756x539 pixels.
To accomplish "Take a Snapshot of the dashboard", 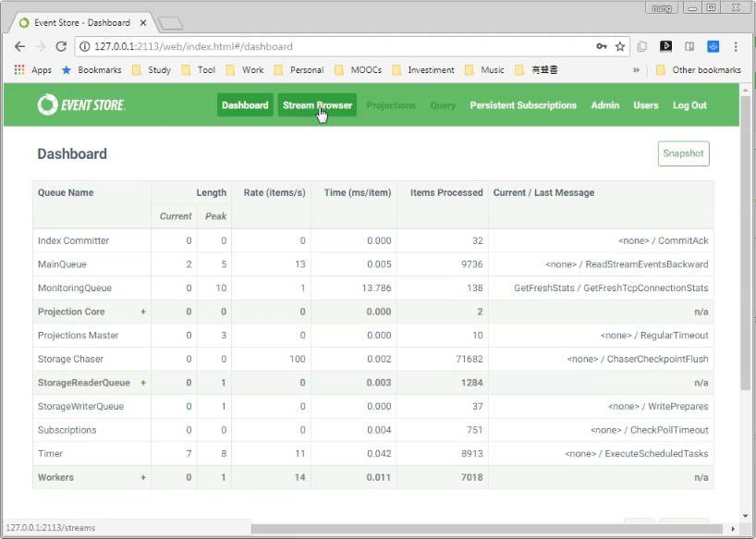I will pos(683,153).
